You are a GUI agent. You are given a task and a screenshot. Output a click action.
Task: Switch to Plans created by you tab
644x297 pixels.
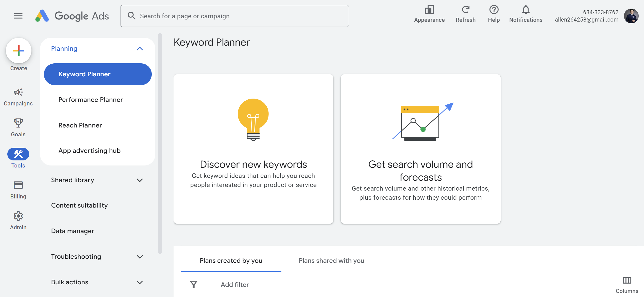[x=231, y=261]
